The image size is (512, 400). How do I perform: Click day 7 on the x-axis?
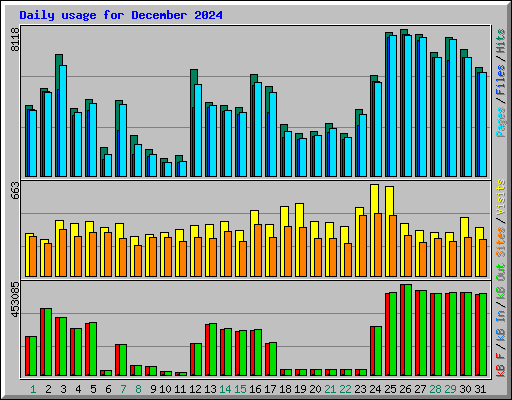click(x=123, y=389)
